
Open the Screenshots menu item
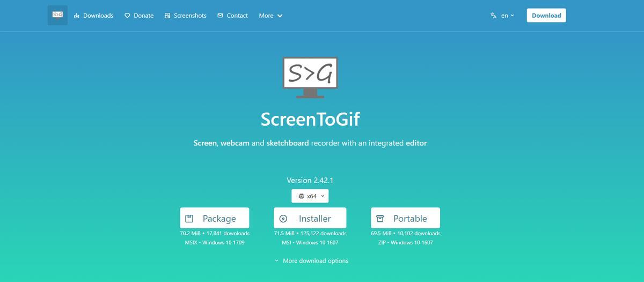pos(185,16)
